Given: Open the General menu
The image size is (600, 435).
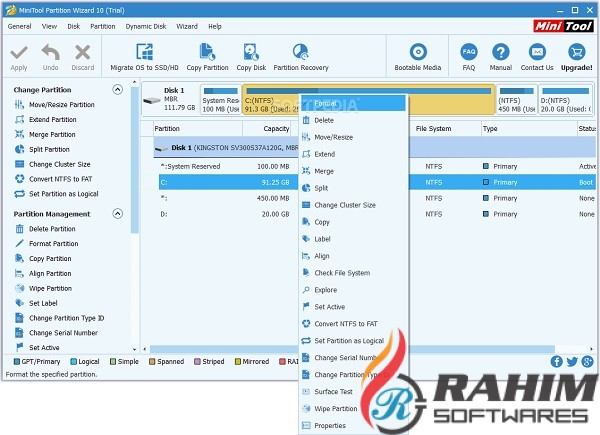Looking at the screenshot, I should click(x=20, y=26).
